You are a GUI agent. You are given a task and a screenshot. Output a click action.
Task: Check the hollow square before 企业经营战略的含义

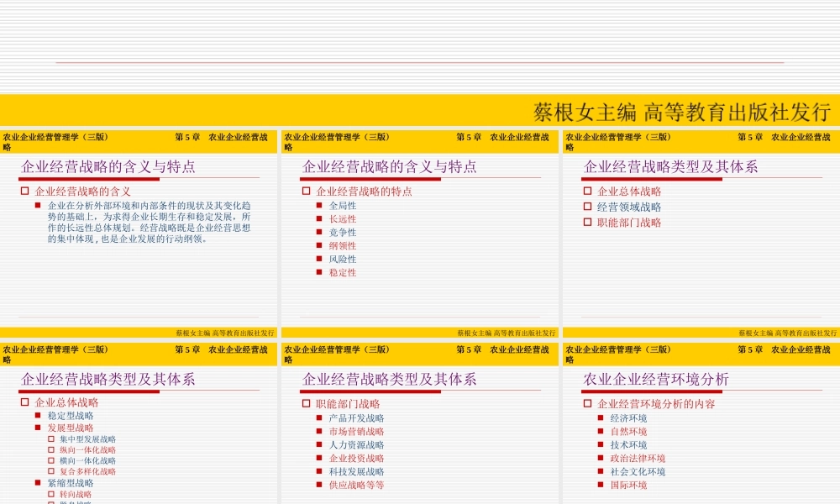(25, 191)
